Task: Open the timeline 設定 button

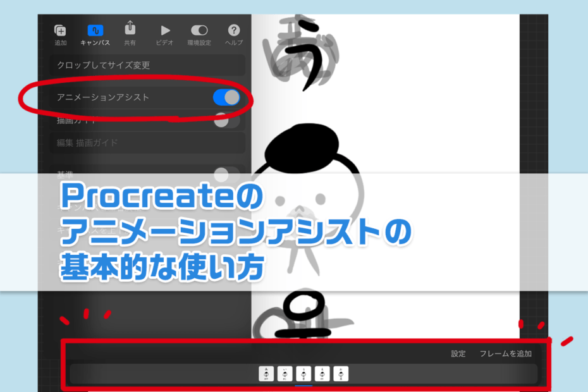Action: click(x=458, y=353)
